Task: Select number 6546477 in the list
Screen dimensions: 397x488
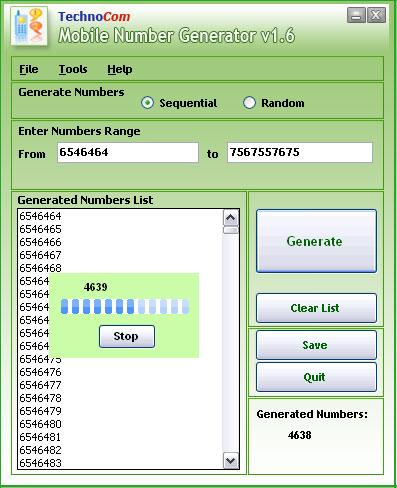Action: tap(40, 385)
